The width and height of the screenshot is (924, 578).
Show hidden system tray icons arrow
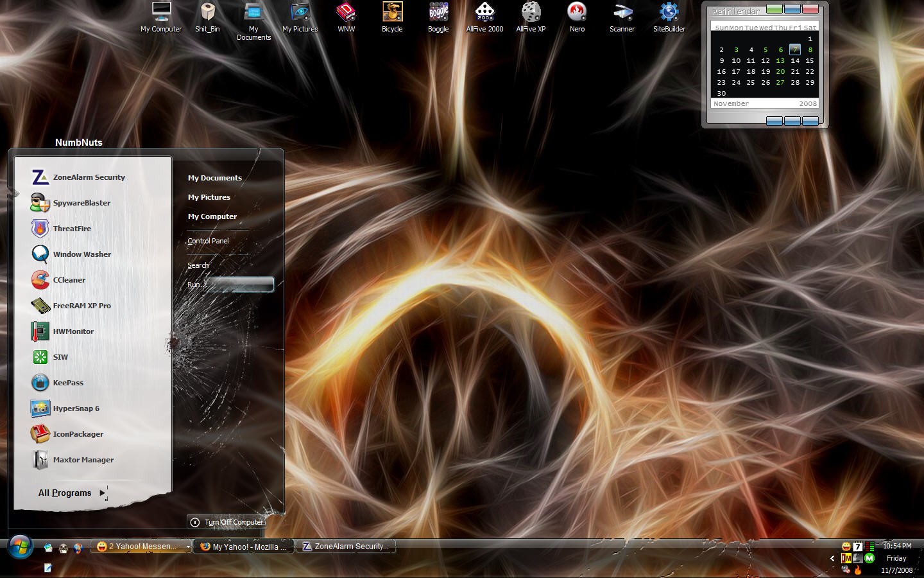click(x=832, y=558)
